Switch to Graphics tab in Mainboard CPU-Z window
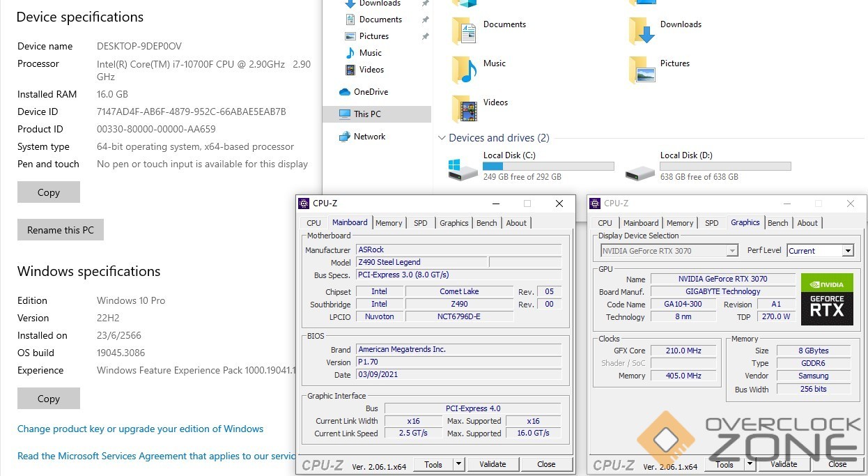 click(454, 223)
